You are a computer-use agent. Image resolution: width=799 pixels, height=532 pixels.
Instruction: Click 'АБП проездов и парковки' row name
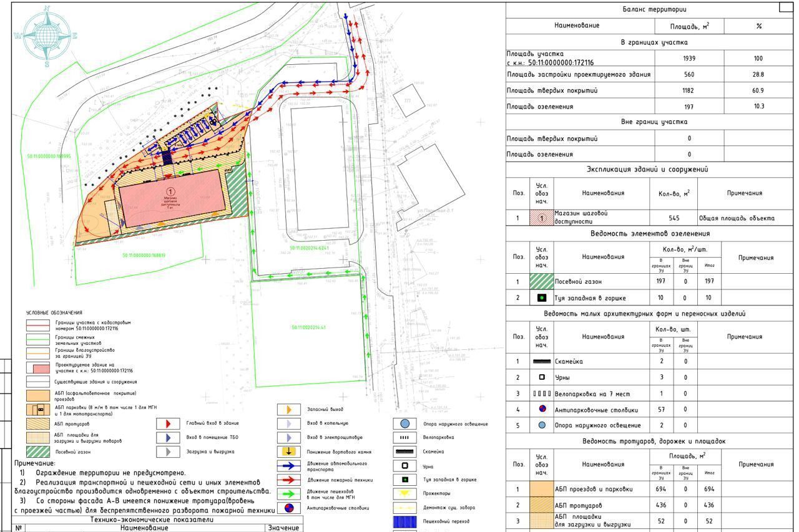593,489
